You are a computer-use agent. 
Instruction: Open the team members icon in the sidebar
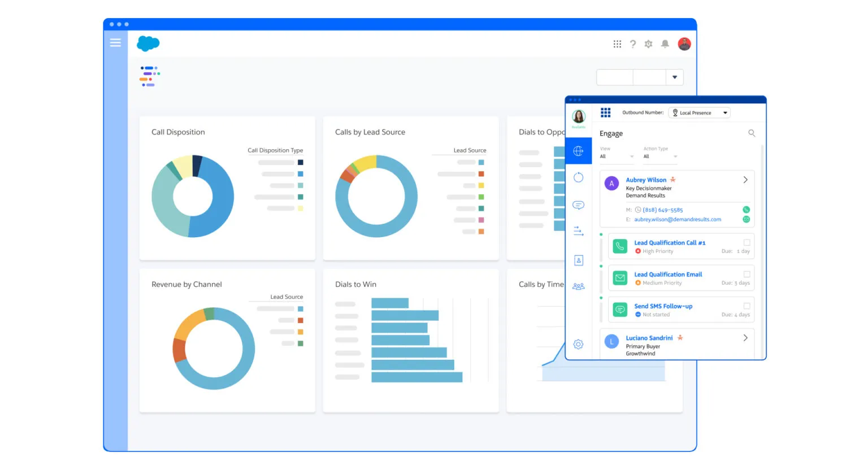tap(578, 286)
